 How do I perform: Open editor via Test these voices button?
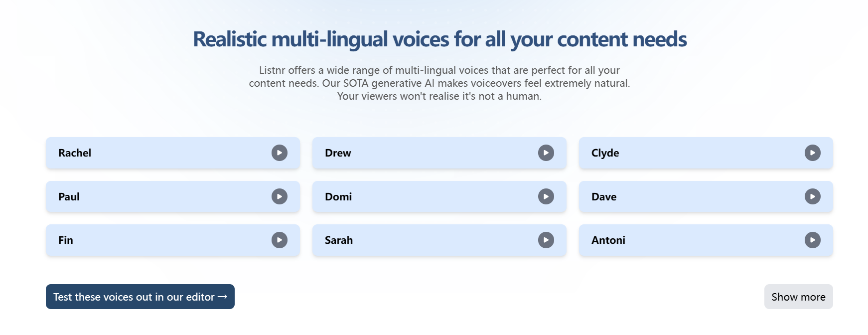pyautogui.click(x=140, y=297)
